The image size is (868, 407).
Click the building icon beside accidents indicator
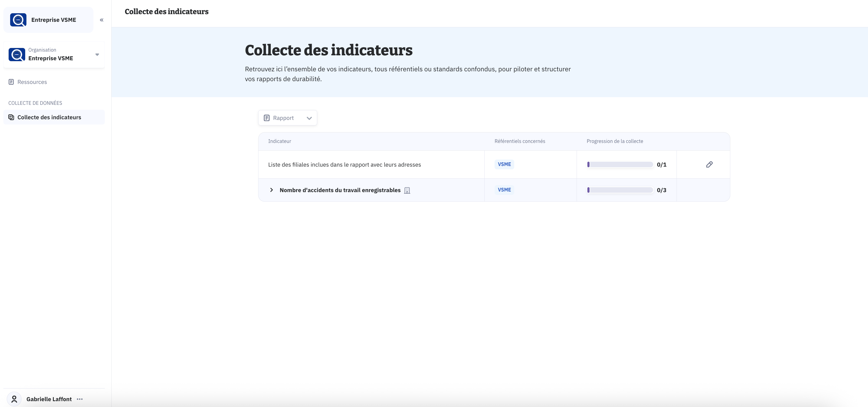[407, 190]
